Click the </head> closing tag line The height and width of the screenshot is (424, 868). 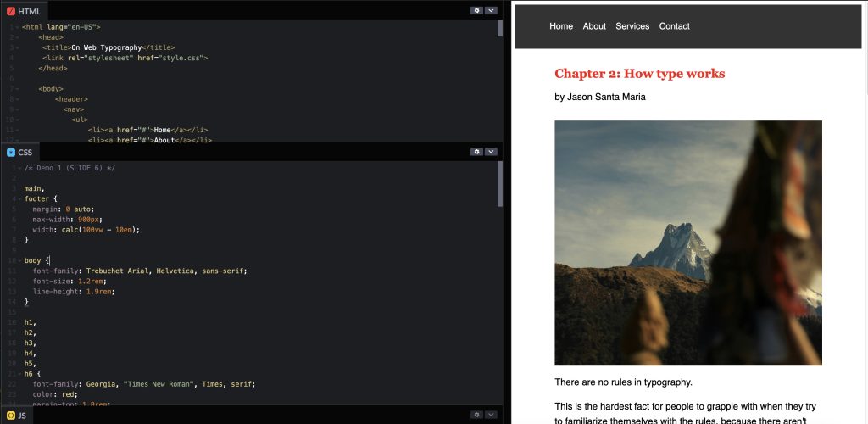(53, 68)
